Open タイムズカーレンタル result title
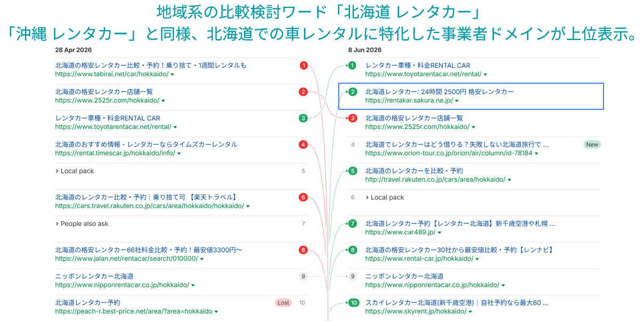Image resolution: width=644 pixels, height=321 pixels. pos(146,145)
